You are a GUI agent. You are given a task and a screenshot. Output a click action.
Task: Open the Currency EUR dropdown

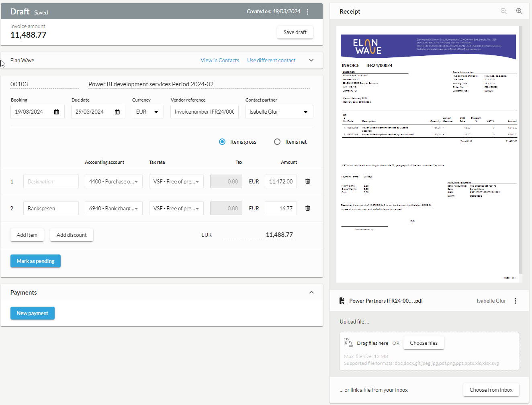148,112
